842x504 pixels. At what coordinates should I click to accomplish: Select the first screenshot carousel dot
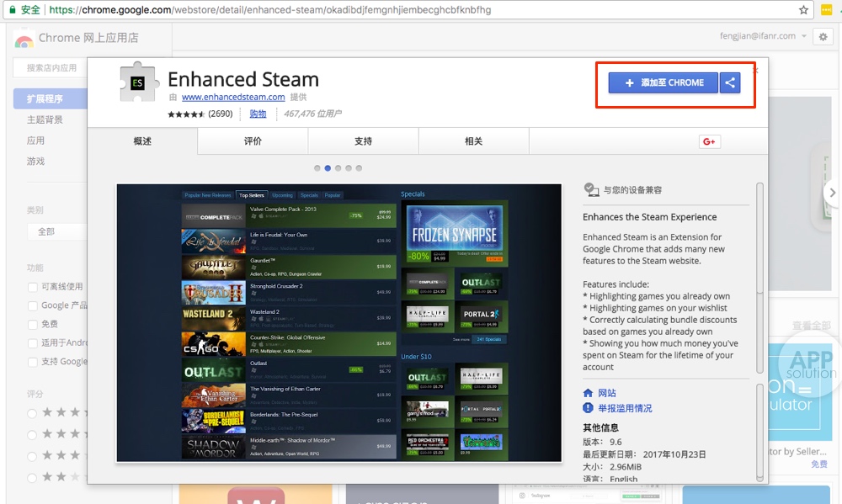click(x=317, y=168)
